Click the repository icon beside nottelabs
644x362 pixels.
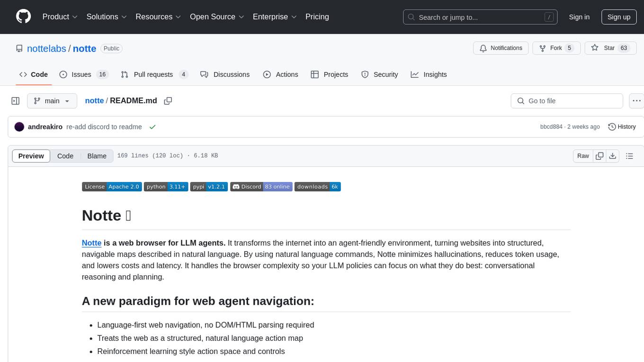click(x=19, y=48)
